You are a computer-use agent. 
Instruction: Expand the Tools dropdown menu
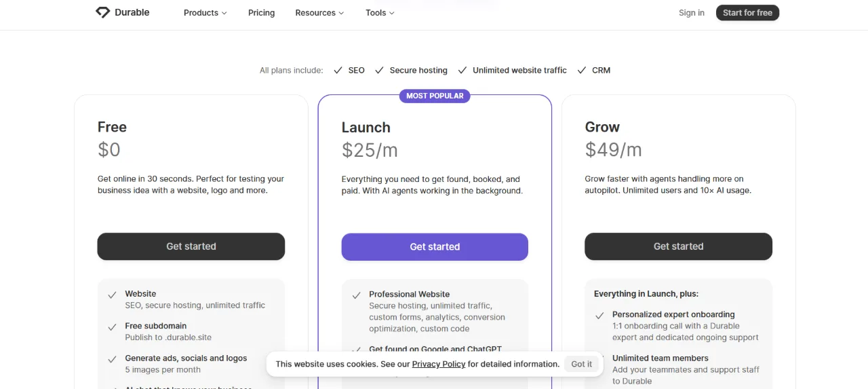tap(380, 13)
